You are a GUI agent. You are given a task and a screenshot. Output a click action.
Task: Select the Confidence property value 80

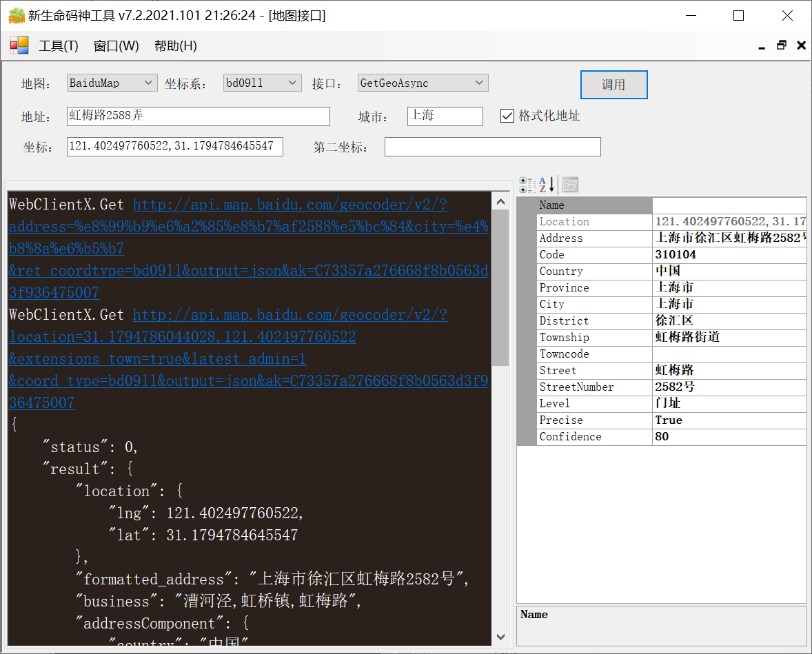(662, 436)
